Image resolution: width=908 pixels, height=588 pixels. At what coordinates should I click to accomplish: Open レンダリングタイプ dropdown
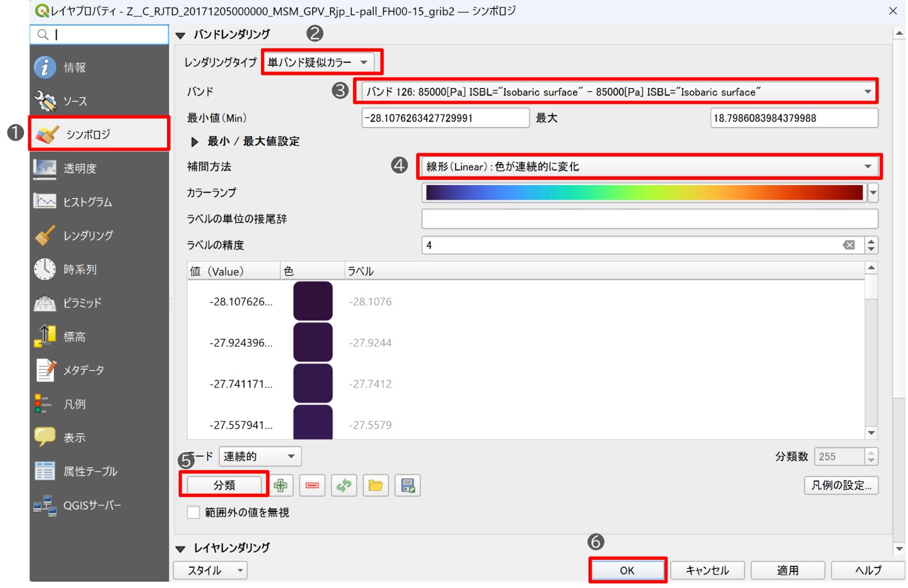pos(321,62)
